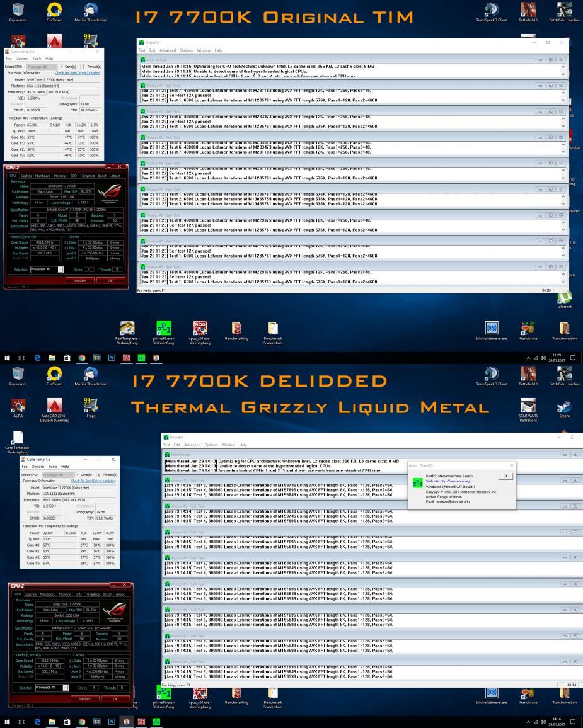This screenshot has width=583, height=728.
Task: Open the prime95.exe shortcut on upper desktop
Action: pos(163,333)
